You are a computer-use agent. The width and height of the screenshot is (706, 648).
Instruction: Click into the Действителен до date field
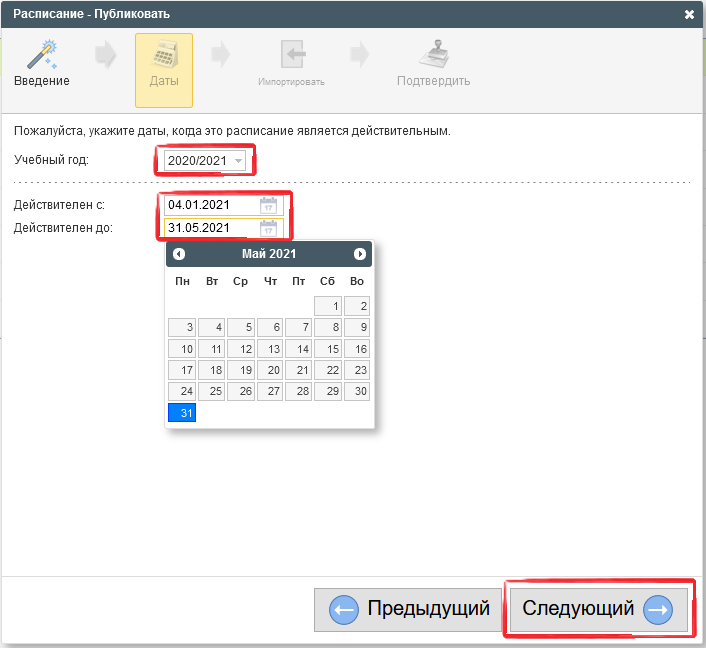point(211,228)
